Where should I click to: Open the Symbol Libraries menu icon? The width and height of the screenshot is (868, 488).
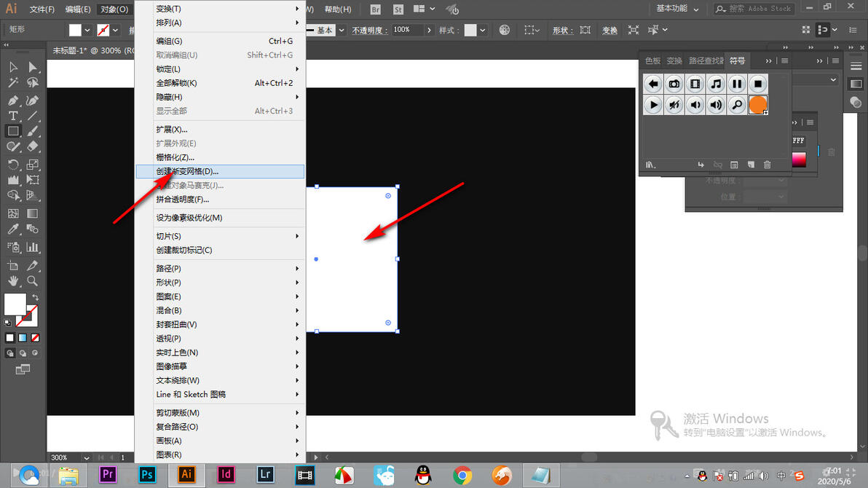650,165
